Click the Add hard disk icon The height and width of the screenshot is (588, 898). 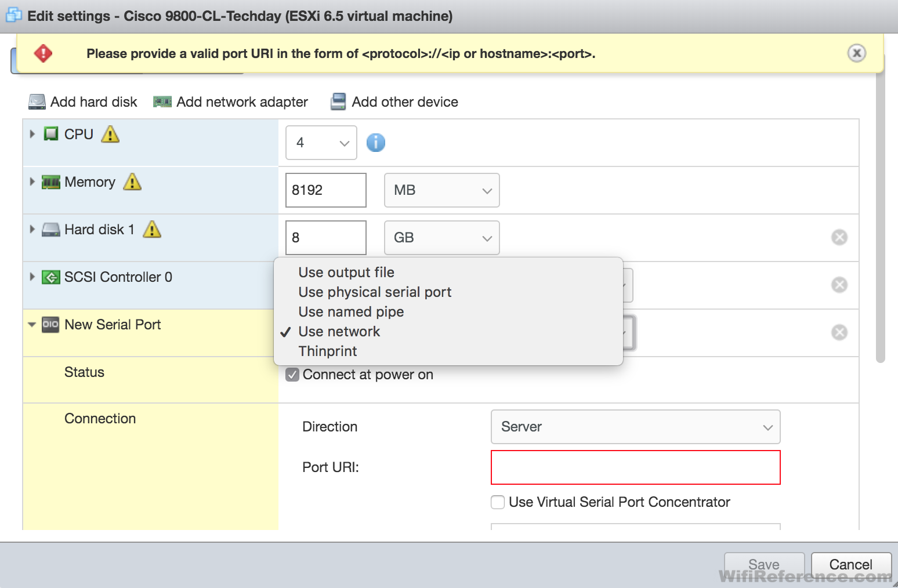tap(36, 101)
